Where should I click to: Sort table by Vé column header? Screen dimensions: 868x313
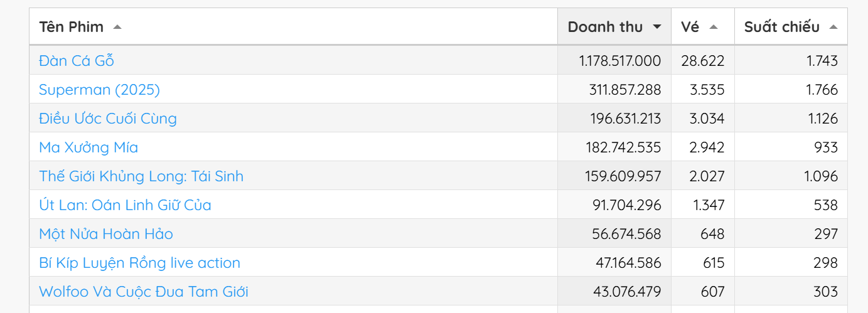pyautogui.click(x=690, y=27)
